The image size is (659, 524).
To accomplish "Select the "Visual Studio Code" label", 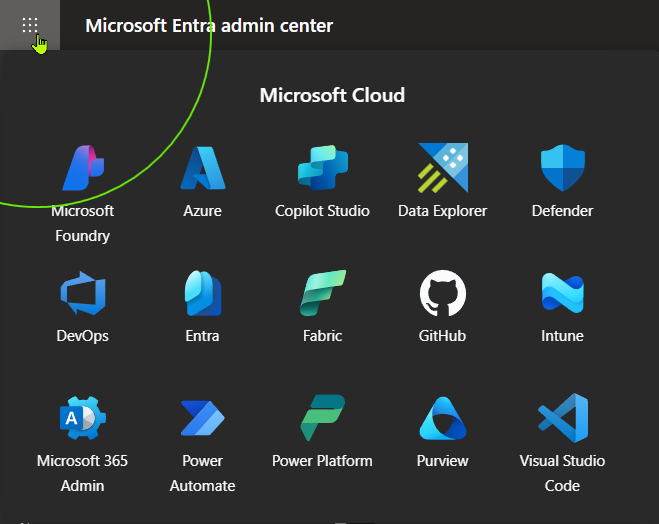I will [562, 473].
